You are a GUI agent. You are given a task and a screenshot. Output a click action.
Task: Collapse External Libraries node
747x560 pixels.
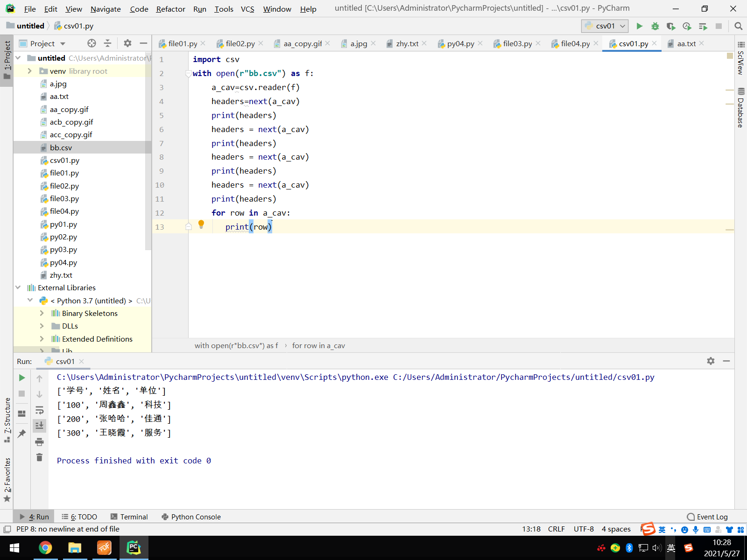coord(18,287)
